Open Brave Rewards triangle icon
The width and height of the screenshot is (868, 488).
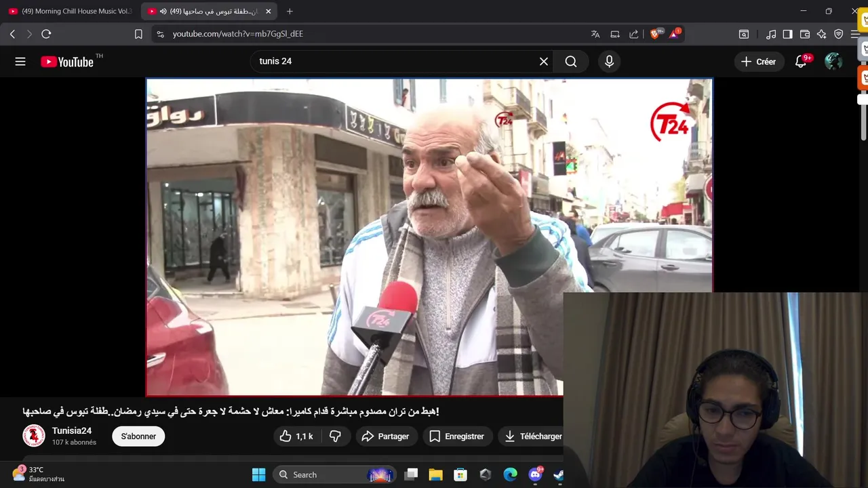pyautogui.click(x=674, y=34)
